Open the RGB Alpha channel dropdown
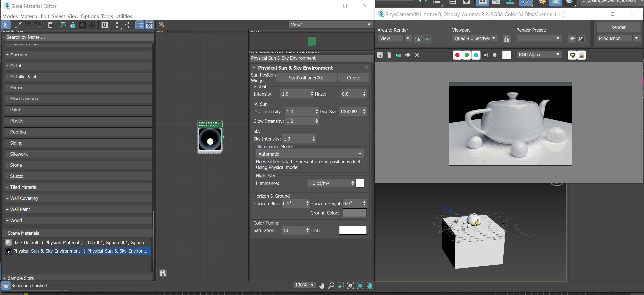This screenshot has width=644, height=295. tap(539, 54)
